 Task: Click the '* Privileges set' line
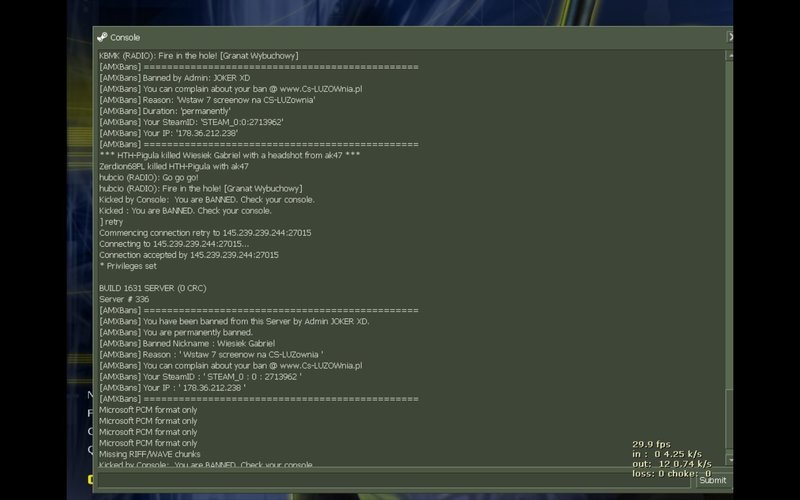pyautogui.click(x=128, y=266)
